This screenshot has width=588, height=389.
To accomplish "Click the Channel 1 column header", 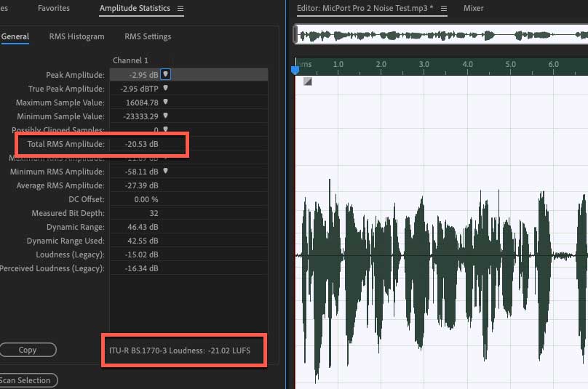I will [130, 60].
